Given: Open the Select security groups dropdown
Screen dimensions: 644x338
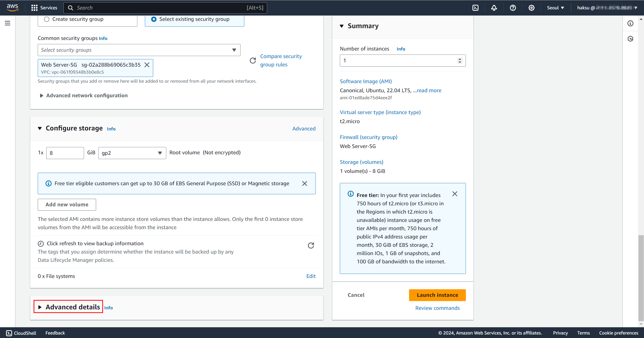Looking at the screenshot, I should pos(139,50).
